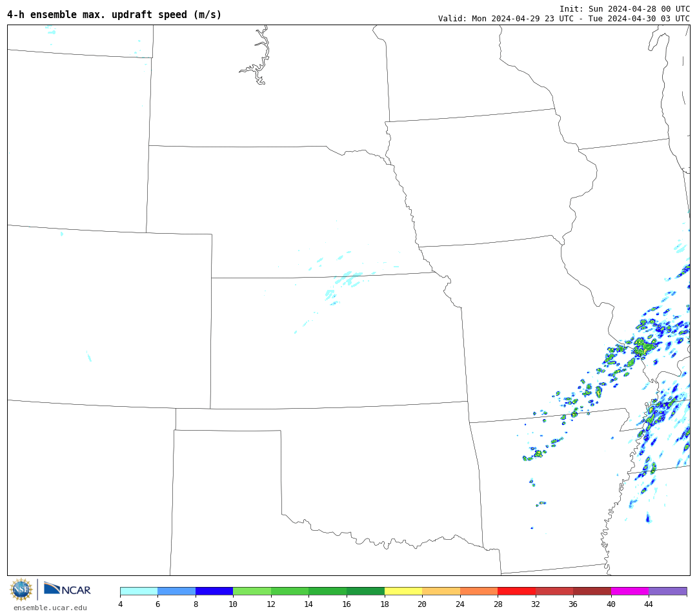Click the colorbar label 8
The height and width of the screenshot is (616, 697).
coord(196,604)
